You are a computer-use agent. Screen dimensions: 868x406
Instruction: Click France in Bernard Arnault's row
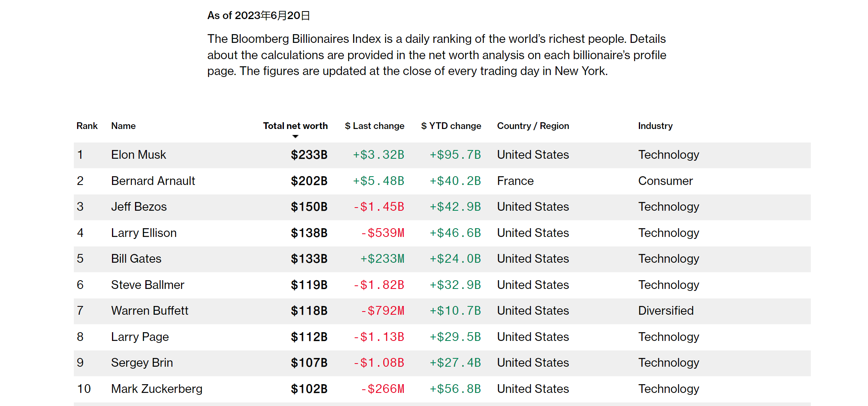tap(515, 181)
